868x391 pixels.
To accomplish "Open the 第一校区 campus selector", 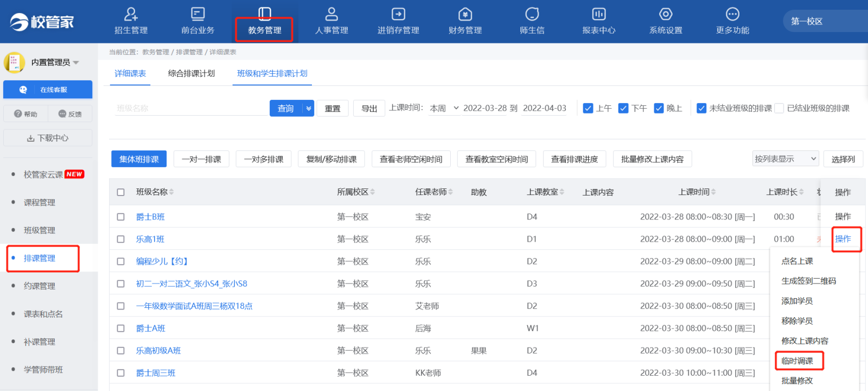I will [825, 21].
